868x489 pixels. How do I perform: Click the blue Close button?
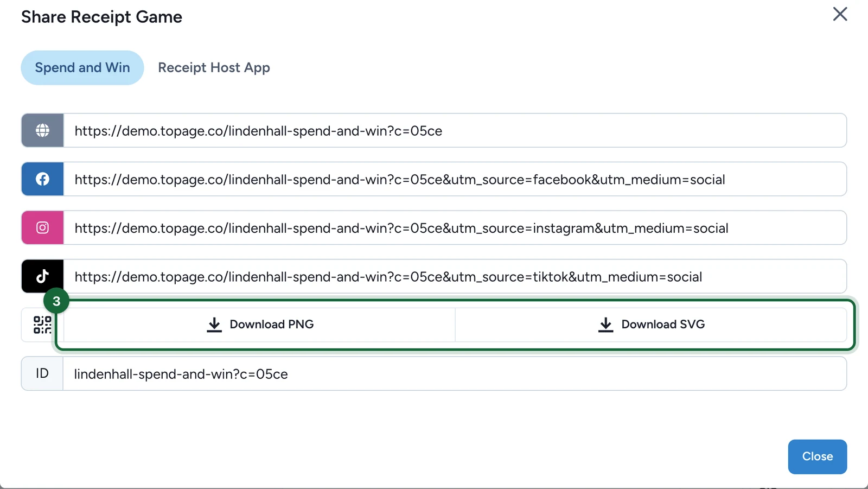[818, 456]
